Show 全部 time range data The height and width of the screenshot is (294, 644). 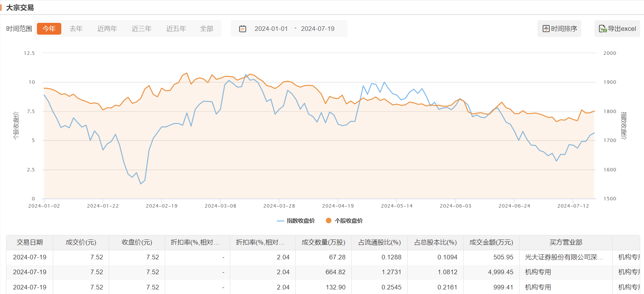[207, 29]
